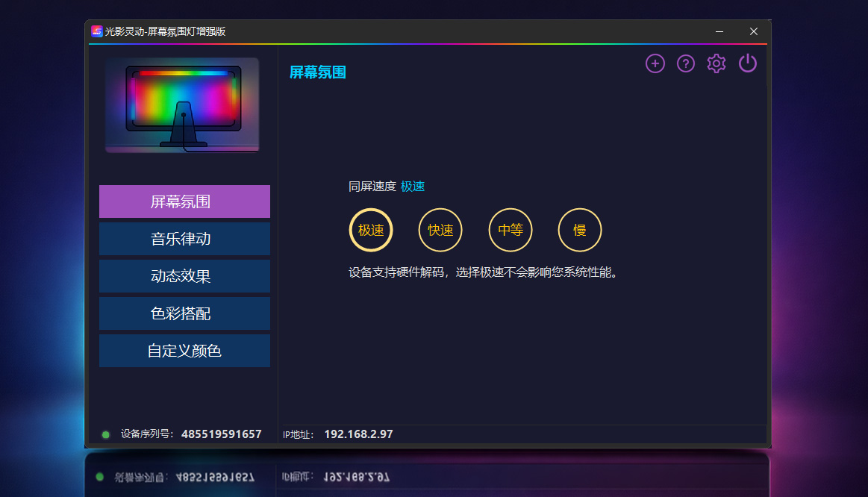Select the 慢 speed option
Viewport: 868px width, 497px height.
coord(579,230)
